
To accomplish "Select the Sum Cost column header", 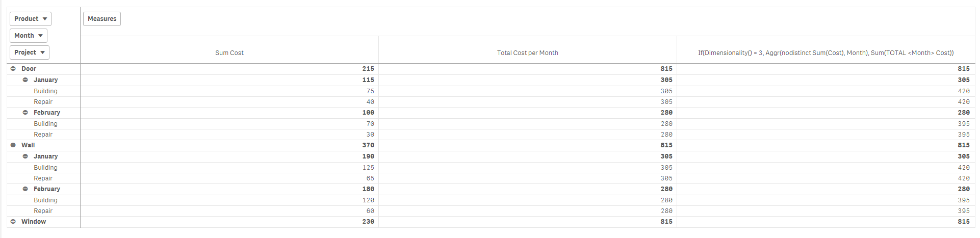I will pyautogui.click(x=229, y=53).
